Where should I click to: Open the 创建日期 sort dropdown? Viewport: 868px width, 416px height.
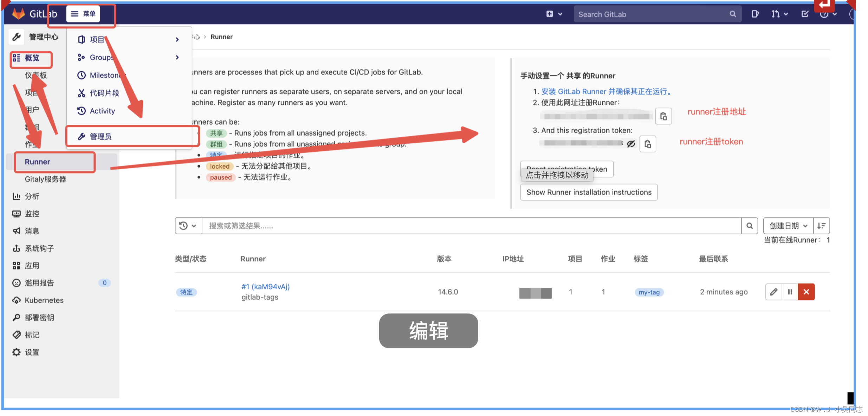pyautogui.click(x=788, y=226)
